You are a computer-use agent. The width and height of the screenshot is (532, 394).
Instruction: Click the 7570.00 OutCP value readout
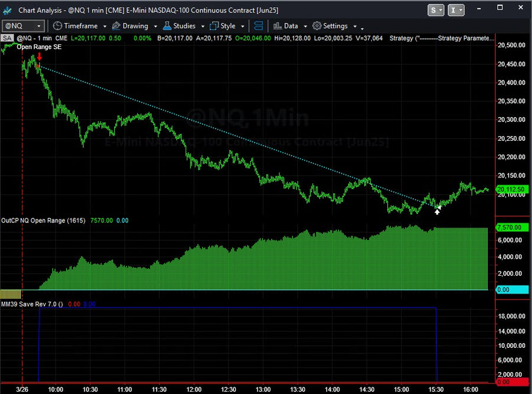(x=102, y=221)
